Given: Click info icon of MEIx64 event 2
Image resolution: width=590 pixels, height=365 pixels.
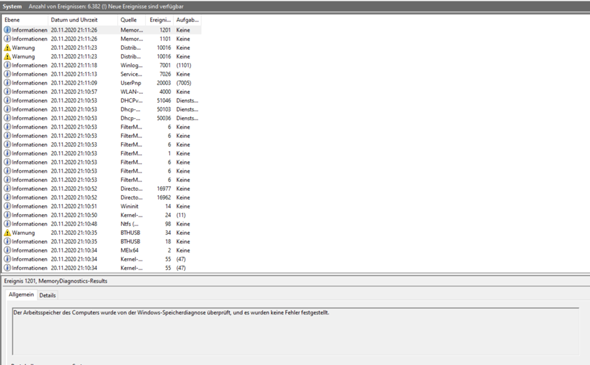Looking at the screenshot, I should [x=7, y=250].
